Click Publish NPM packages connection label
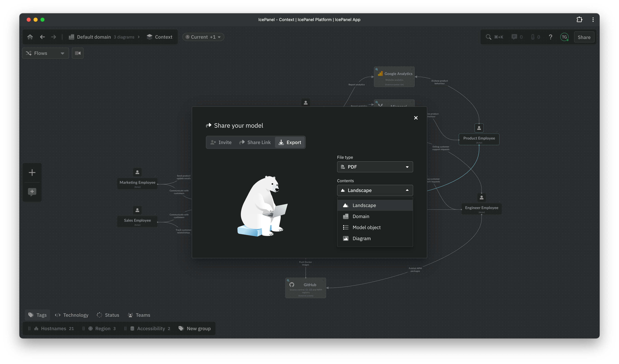 (415, 270)
